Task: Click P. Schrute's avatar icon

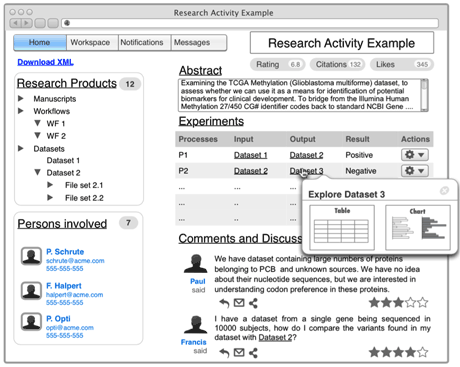Action: pyautogui.click(x=31, y=256)
